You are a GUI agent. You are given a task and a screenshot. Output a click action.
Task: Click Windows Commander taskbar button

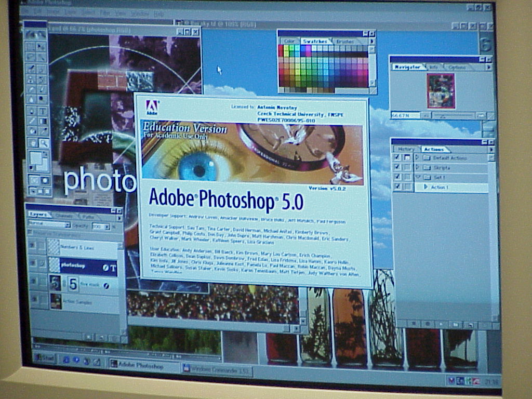click(217, 369)
